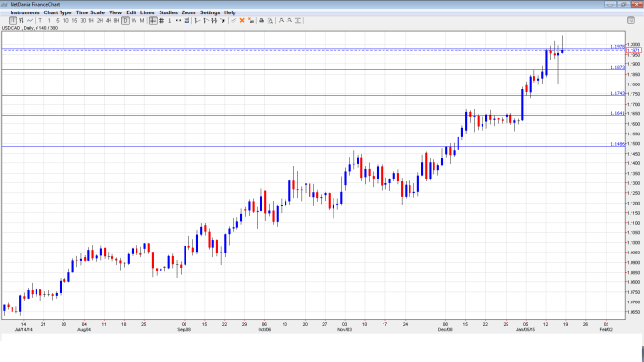
Task: Select the 1.1873 horizontal line label
Action: point(617,67)
